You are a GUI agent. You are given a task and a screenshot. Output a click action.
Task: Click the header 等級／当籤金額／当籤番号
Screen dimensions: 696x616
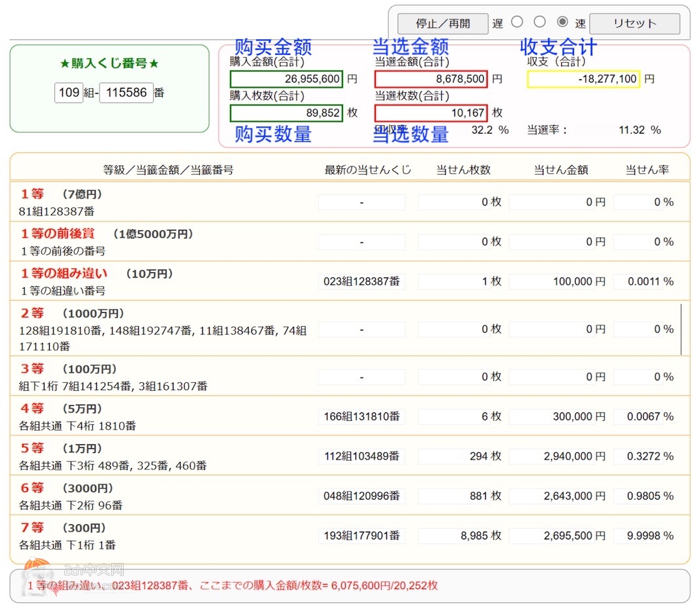[168, 170]
